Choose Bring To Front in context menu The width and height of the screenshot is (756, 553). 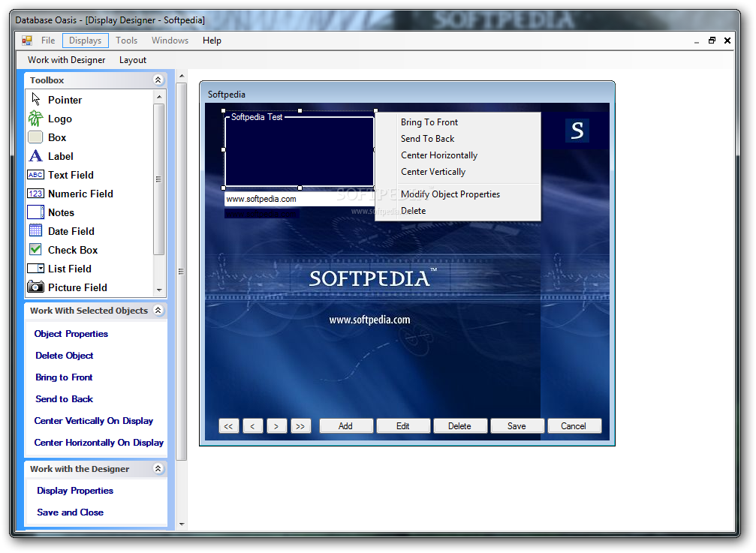click(x=457, y=122)
